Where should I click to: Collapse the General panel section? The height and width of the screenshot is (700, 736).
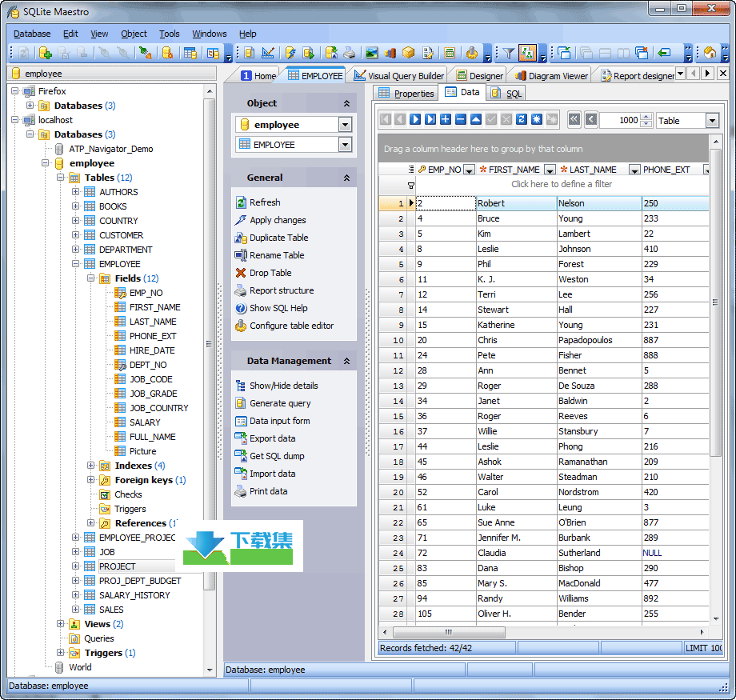[x=346, y=178]
